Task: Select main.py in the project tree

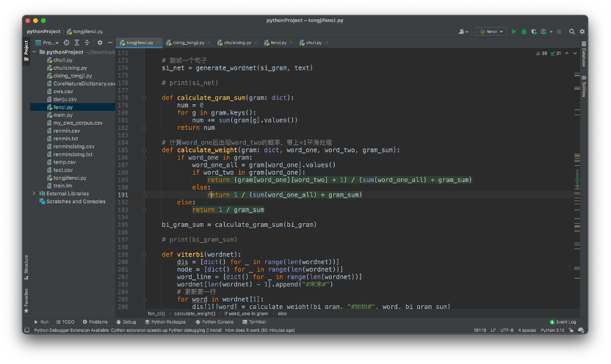Action: 73,114
